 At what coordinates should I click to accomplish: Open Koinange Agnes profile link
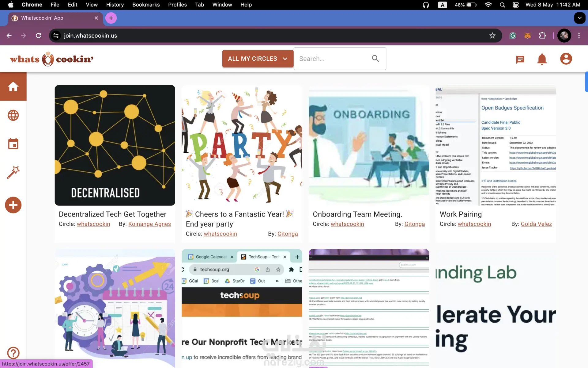click(x=149, y=224)
